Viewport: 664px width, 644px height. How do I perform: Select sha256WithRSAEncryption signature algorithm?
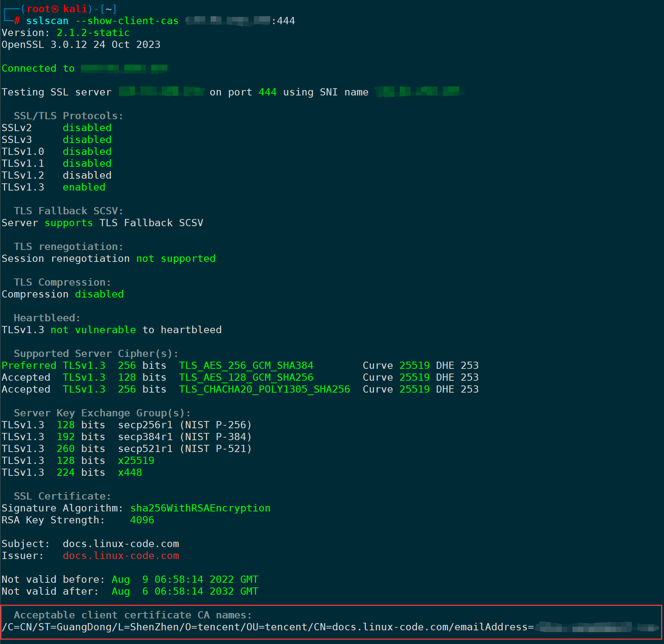pos(200,508)
